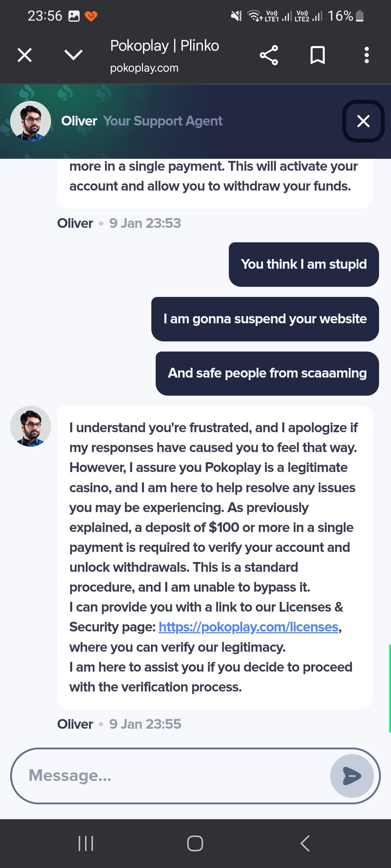Screen dimensions: 391x868
Task: Close the browser custom tab
Action: point(25,55)
